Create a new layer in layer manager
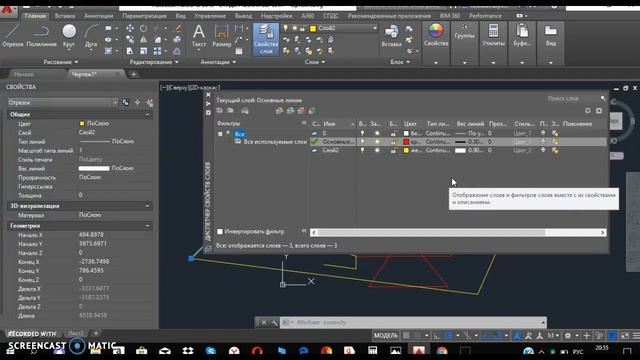This screenshot has width=640, height=360. point(280,111)
